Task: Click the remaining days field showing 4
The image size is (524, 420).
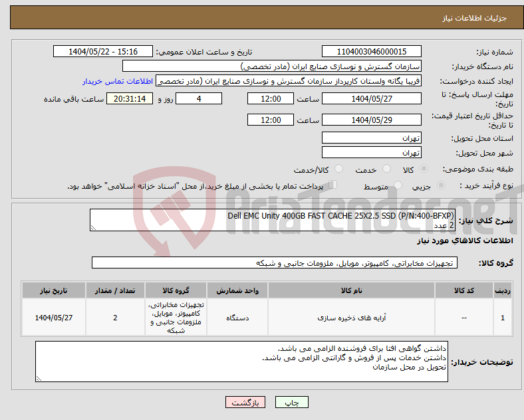Action: (x=199, y=98)
